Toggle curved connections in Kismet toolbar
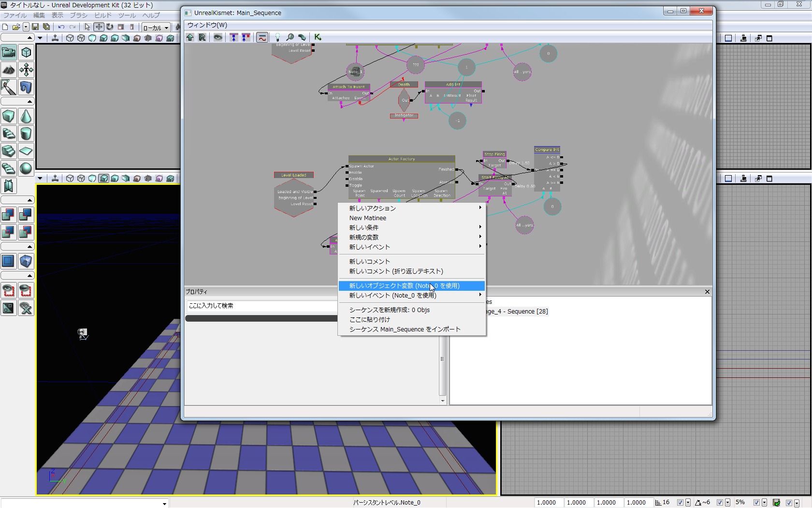The width and height of the screenshot is (812, 508). point(262,37)
